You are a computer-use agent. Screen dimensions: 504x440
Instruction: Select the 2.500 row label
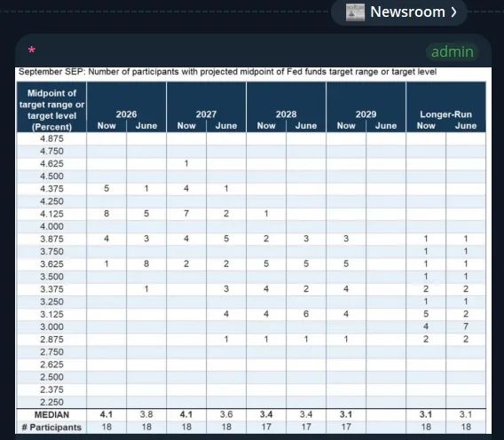point(51,377)
